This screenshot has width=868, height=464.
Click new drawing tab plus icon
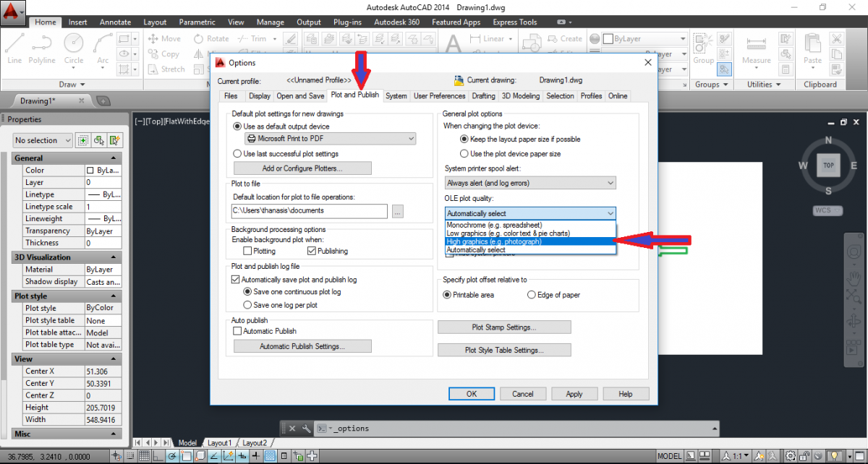103,100
